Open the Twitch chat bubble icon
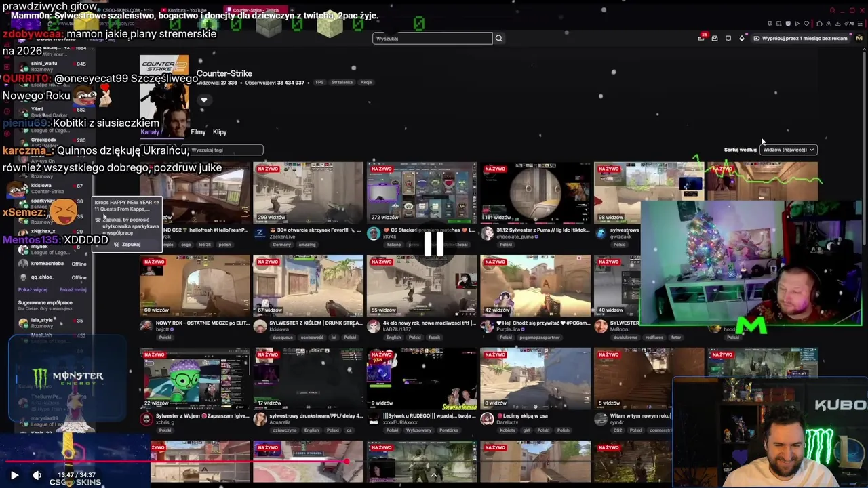This screenshot has width=868, height=488. (728, 39)
